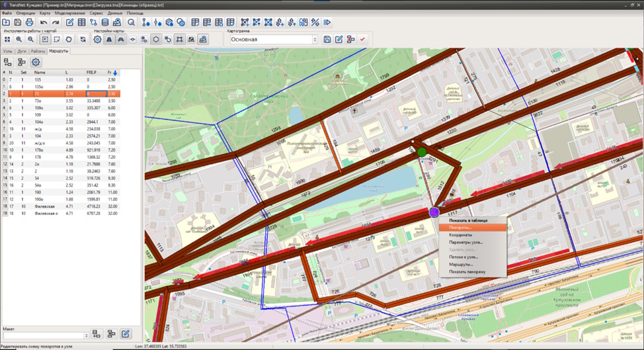Switch to the Дуги tab

(22, 51)
